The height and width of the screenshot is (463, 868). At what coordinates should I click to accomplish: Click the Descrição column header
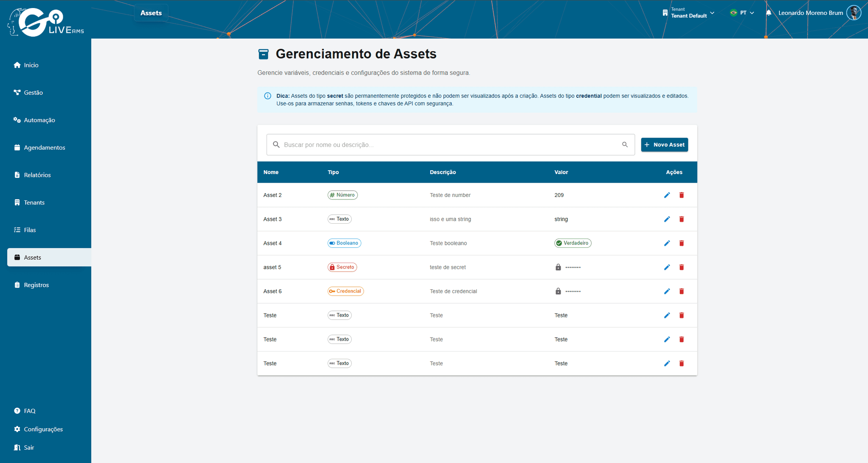(x=442, y=172)
